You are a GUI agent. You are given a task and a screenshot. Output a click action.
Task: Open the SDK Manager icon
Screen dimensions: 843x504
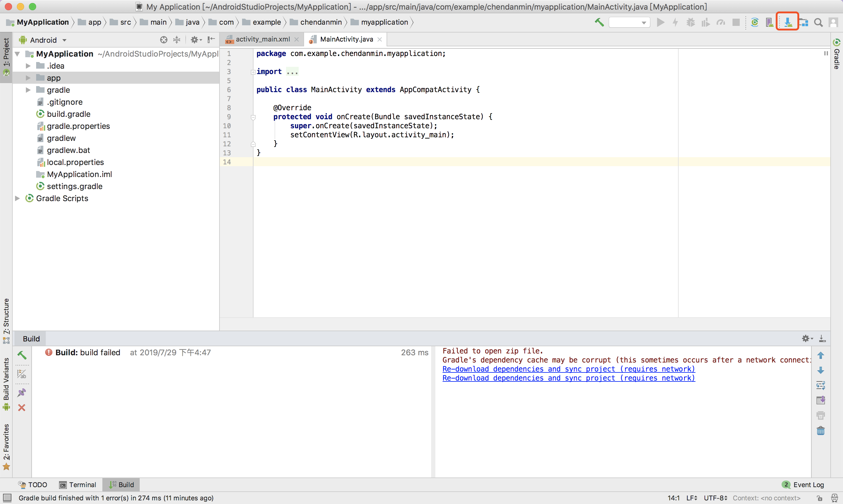pos(788,22)
